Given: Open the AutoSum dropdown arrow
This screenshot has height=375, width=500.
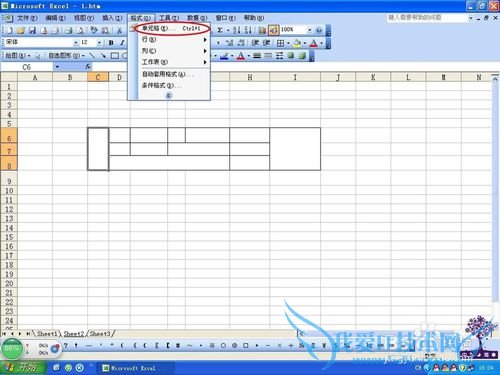Looking at the screenshot, I should point(228,30).
